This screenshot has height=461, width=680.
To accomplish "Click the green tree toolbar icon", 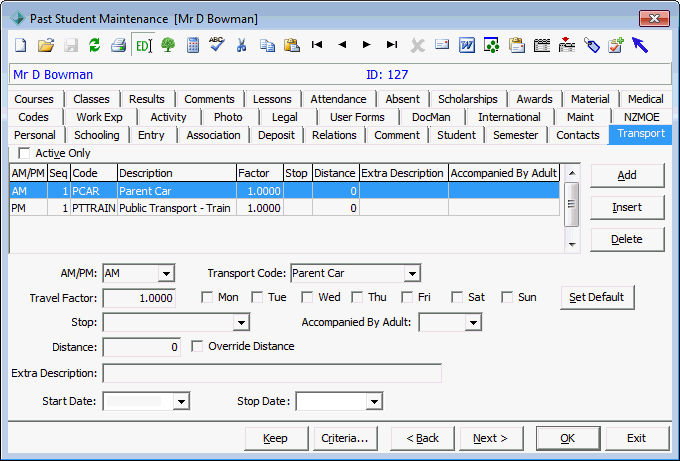I will click(x=168, y=45).
